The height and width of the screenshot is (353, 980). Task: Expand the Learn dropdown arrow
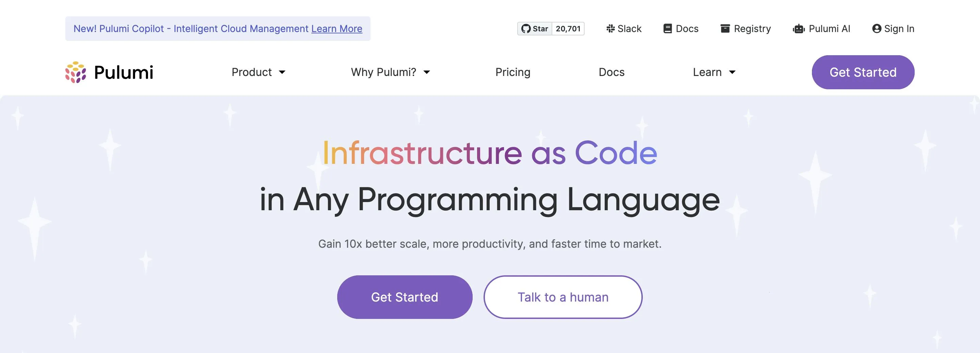coord(732,72)
